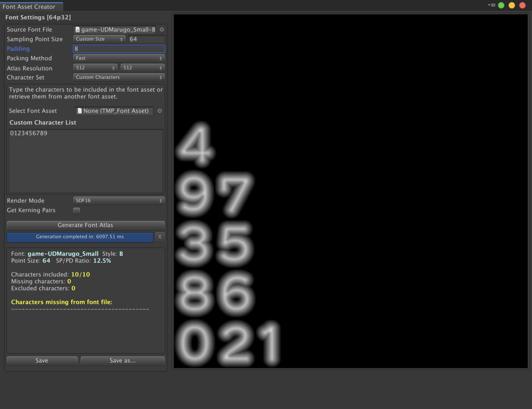Click the Get Kerning Pairs label
The image size is (532, 409).
click(31, 210)
